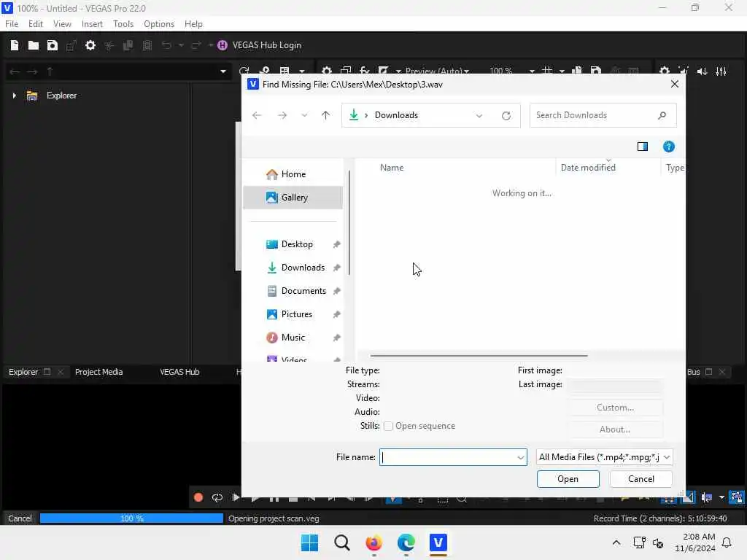The height and width of the screenshot is (560, 747).
Task: Refresh the Downloads folder listing
Action: tap(506, 115)
